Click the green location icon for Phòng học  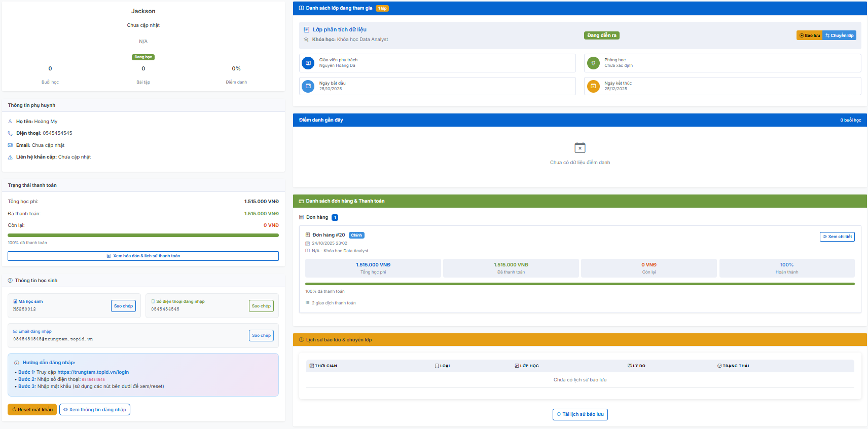(593, 63)
